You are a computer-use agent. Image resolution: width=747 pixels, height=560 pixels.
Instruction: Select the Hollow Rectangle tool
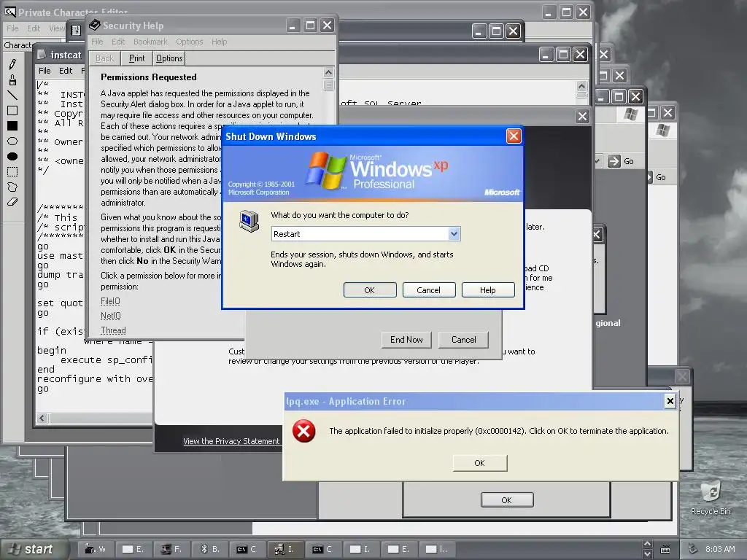(12, 111)
